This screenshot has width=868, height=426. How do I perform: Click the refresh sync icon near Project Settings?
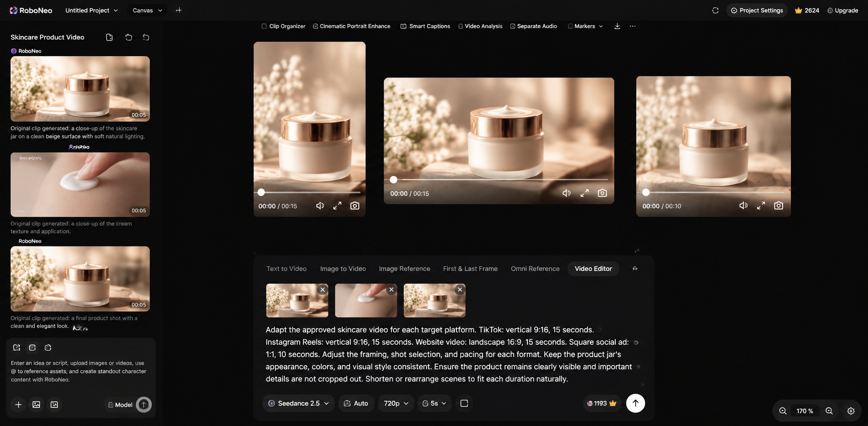pyautogui.click(x=715, y=10)
